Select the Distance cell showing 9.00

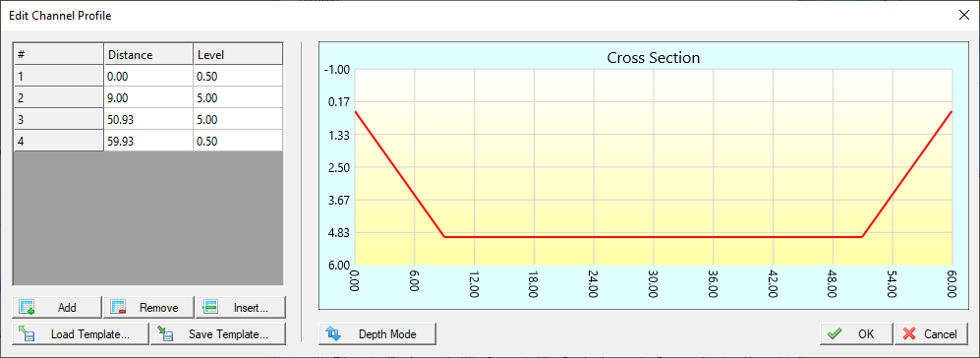[148, 97]
